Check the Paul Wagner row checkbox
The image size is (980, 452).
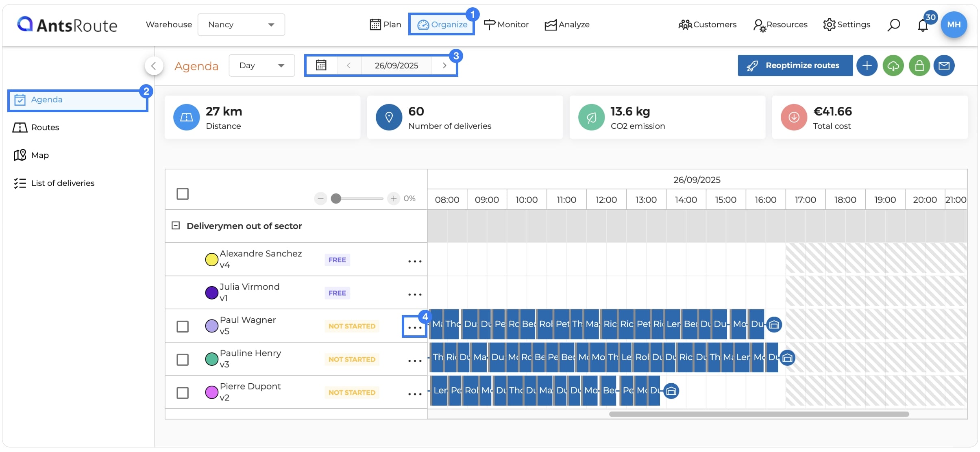point(183,326)
